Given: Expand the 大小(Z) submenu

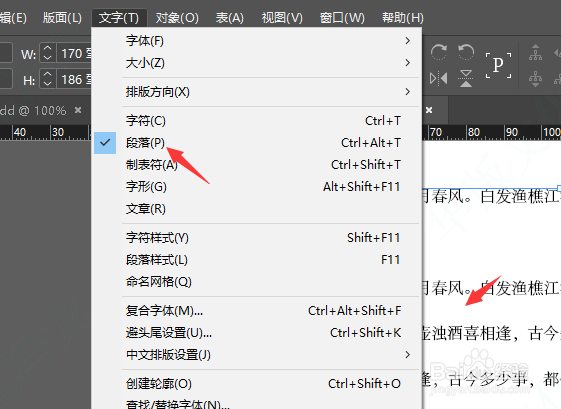Looking at the screenshot, I should click(257, 63).
